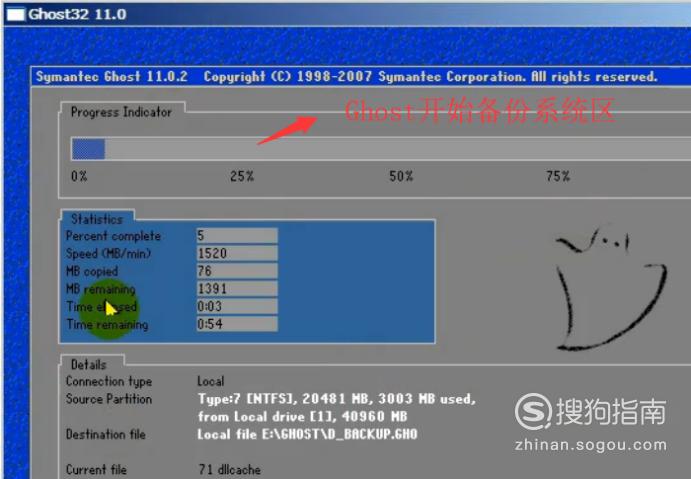Select the MB copied label

pos(92,271)
